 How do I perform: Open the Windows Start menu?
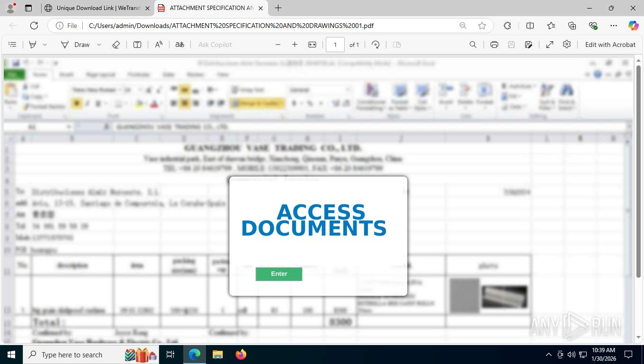[x=11, y=355]
